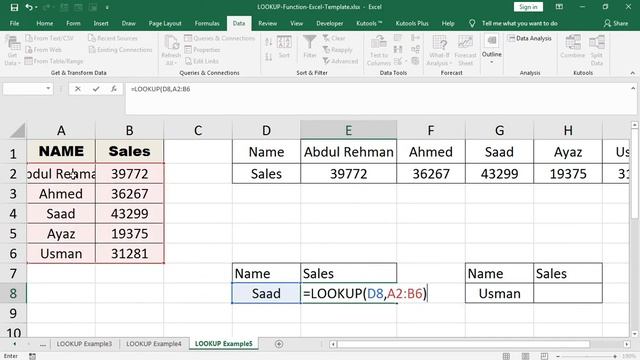Sort A to Z ascending icon
640x360 pixels.
pyautogui.click(x=269, y=42)
